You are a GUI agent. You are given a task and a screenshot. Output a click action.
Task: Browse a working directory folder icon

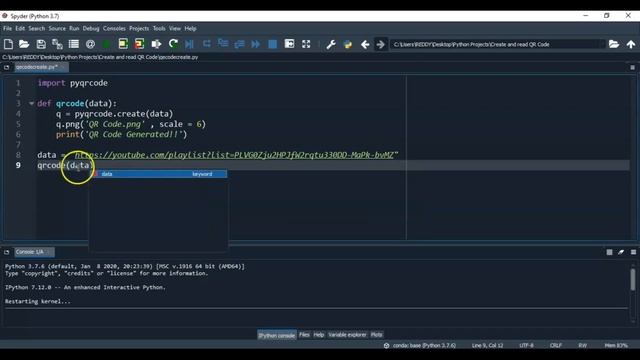click(614, 44)
